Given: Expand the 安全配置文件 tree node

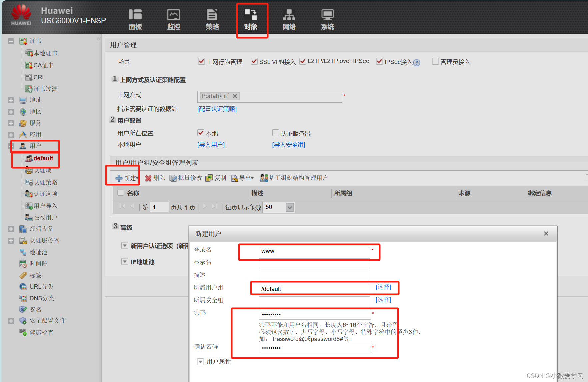Looking at the screenshot, I should point(11,321).
